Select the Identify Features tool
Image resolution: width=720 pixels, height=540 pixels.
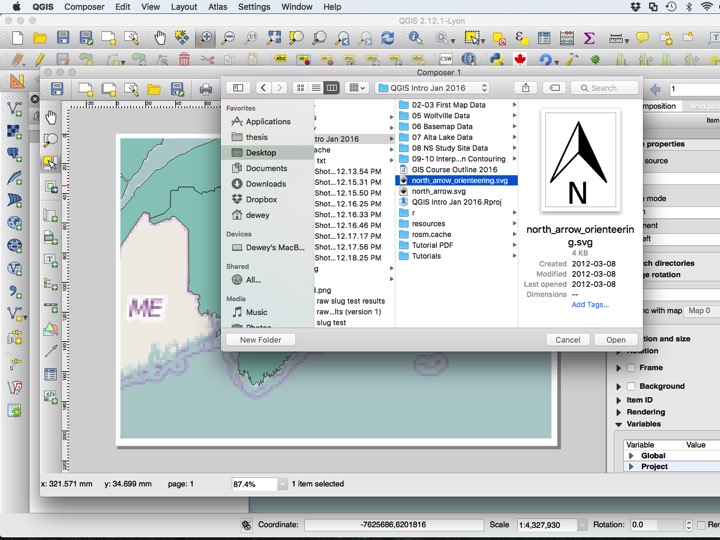pos(415,38)
